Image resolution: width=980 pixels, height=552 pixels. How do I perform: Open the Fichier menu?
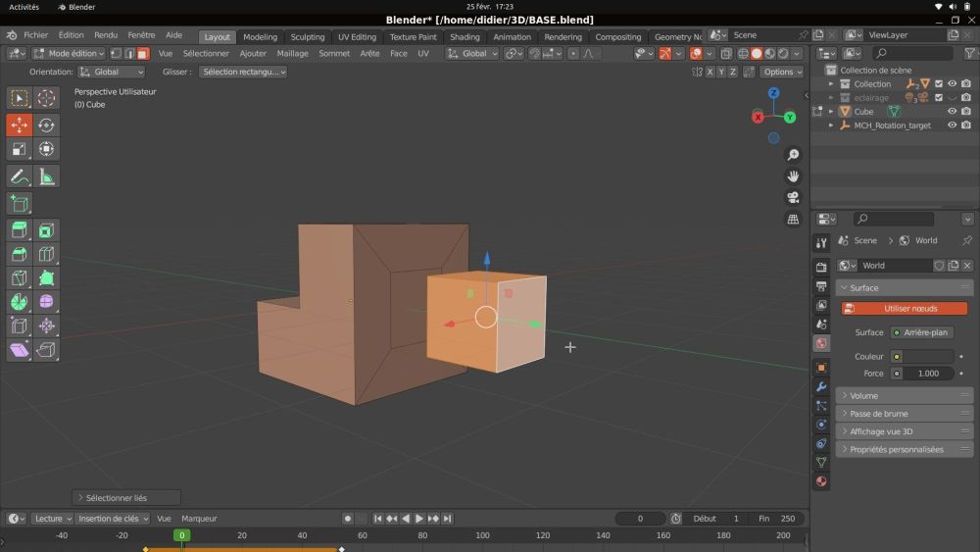pos(35,35)
